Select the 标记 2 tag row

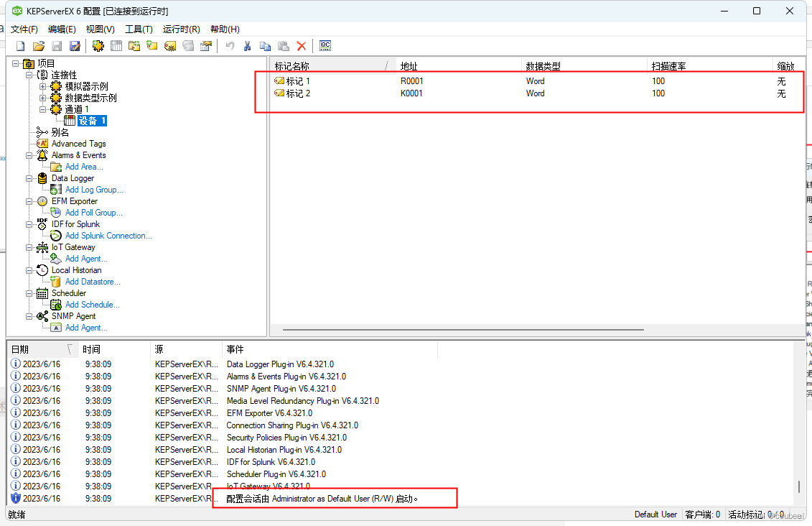click(x=536, y=93)
